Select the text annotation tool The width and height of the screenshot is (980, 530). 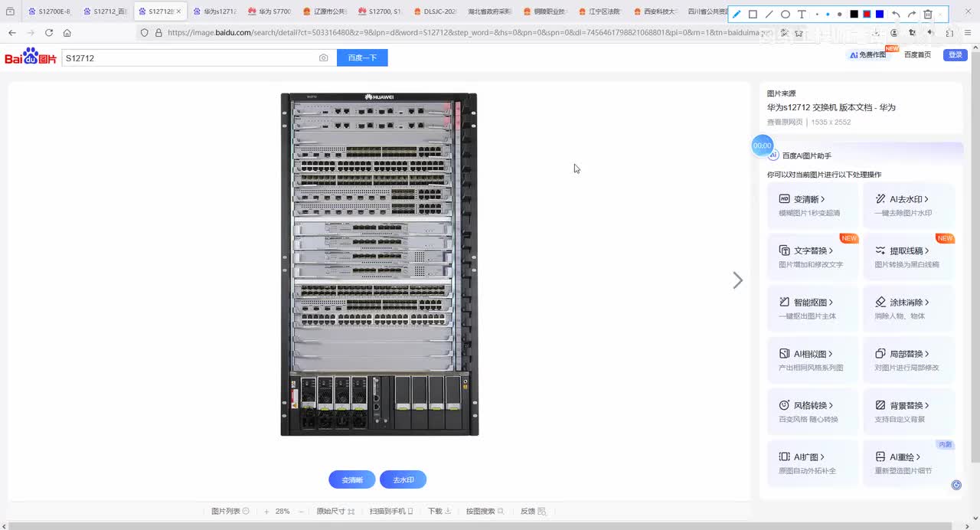click(802, 15)
